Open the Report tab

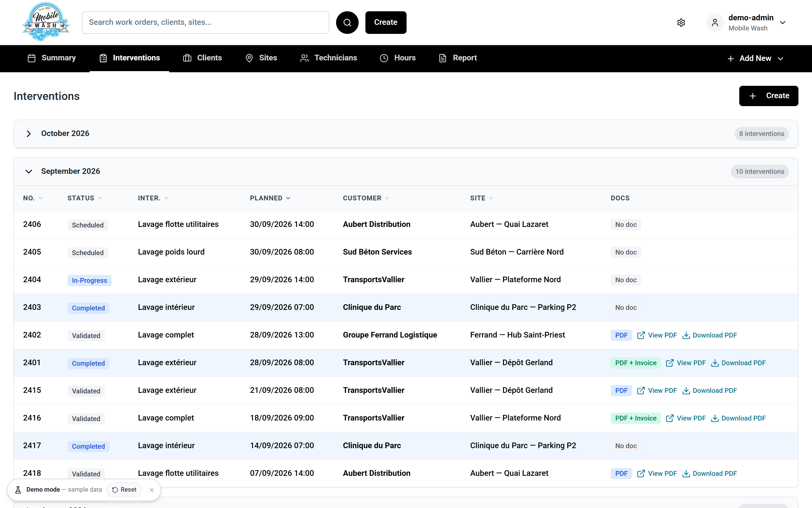tap(458, 58)
